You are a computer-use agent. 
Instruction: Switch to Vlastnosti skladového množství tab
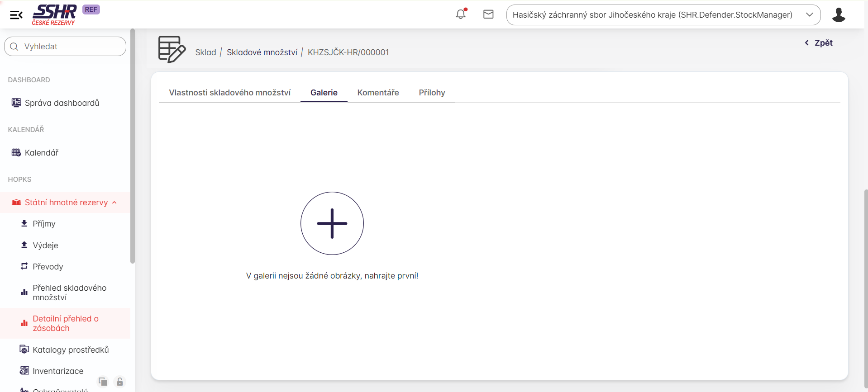pos(229,93)
